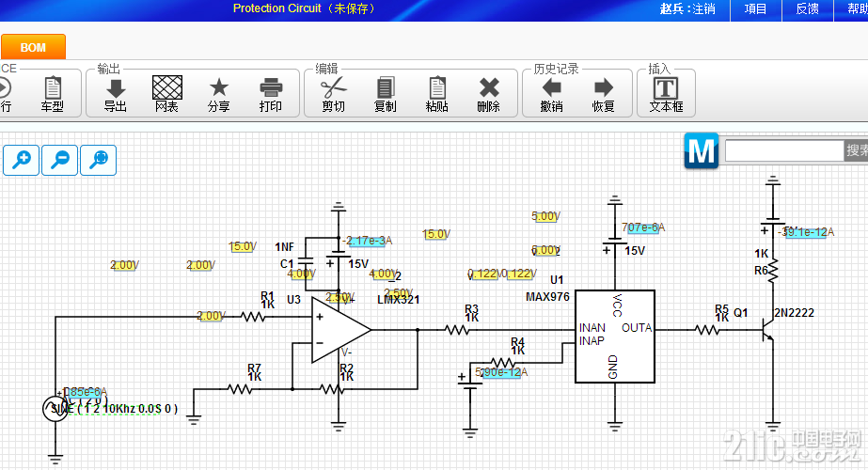Click the Mouser M logo icon
868x470 pixels.
[702, 150]
